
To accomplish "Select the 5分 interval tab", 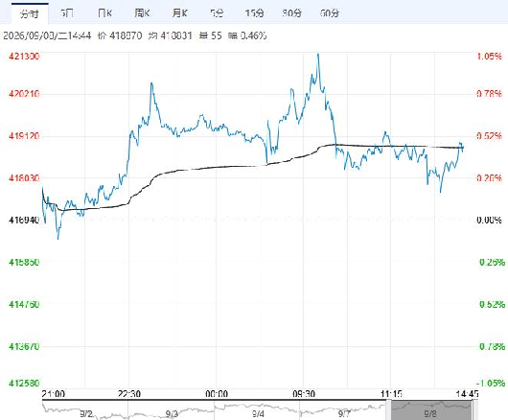I will coord(217,13).
